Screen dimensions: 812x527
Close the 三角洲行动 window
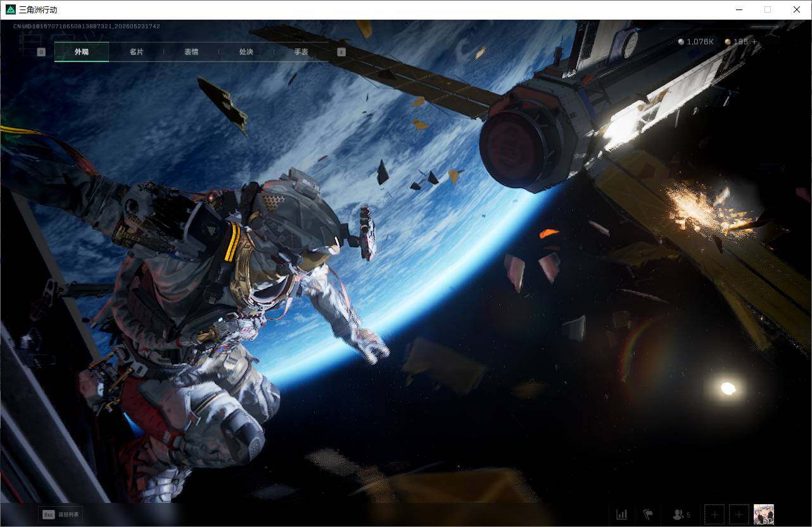click(797, 10)
